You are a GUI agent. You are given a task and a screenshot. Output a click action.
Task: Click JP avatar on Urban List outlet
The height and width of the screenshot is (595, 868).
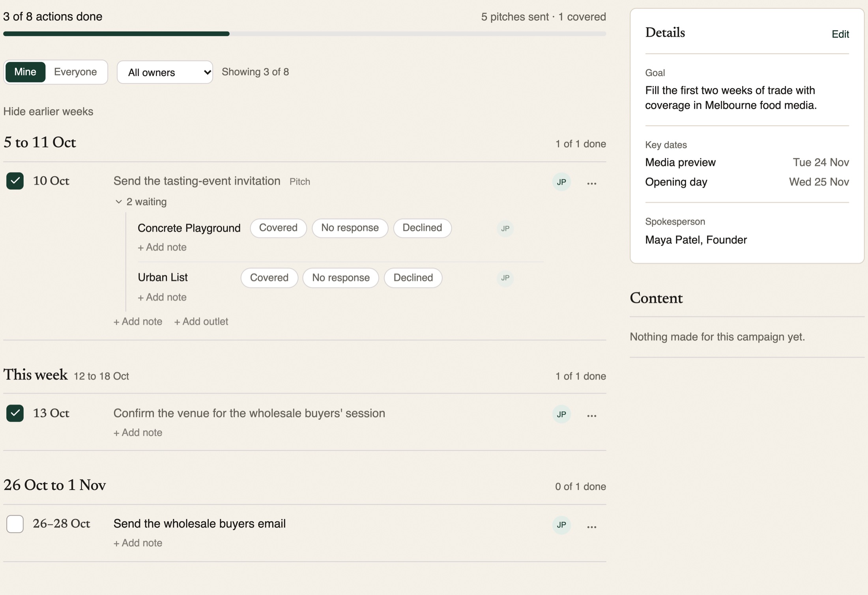[505, 278]
